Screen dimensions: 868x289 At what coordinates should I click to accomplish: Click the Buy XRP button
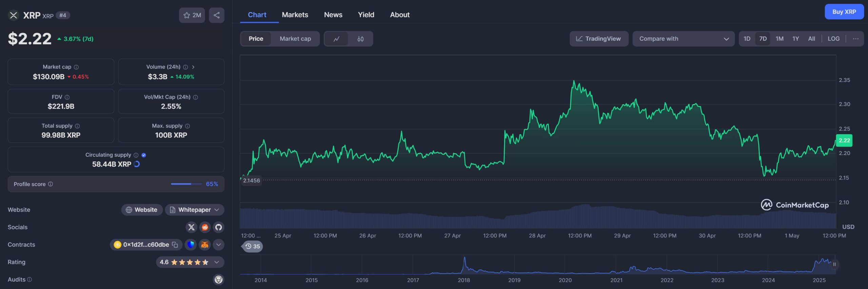[x=844, y=12]
